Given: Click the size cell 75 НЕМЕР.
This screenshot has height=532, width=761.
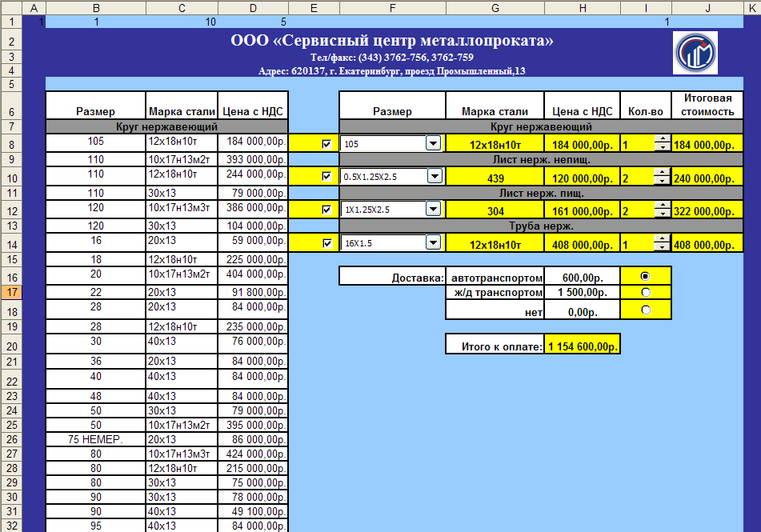Looking at the screenshot, I should pos(96,439).
